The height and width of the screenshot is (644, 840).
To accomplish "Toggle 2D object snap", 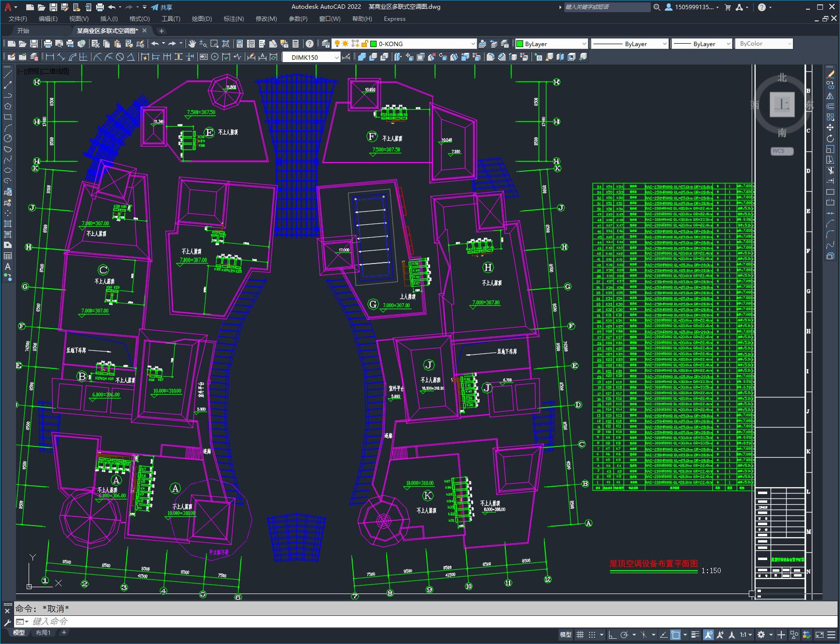I will [675, 634].
